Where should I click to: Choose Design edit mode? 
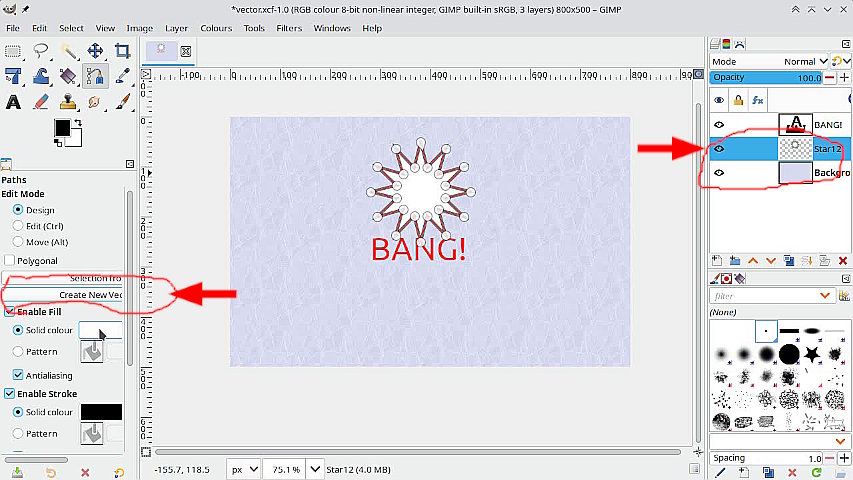(18, 210)
